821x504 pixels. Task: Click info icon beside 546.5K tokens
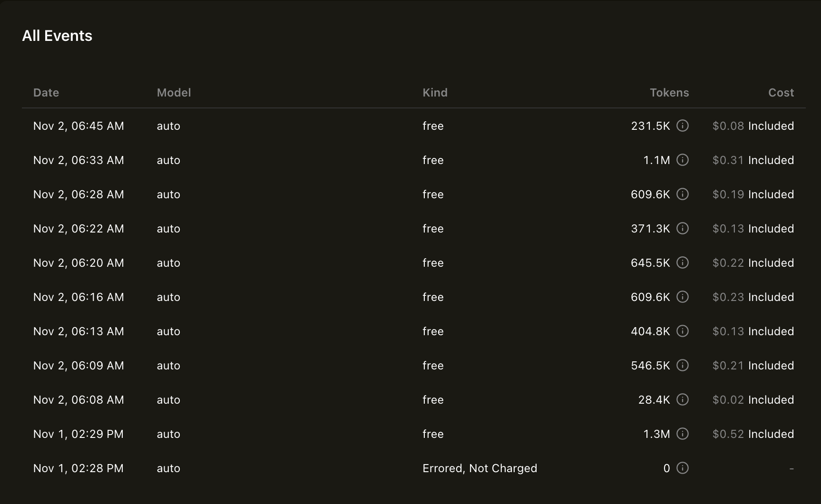tap(683, 365)
